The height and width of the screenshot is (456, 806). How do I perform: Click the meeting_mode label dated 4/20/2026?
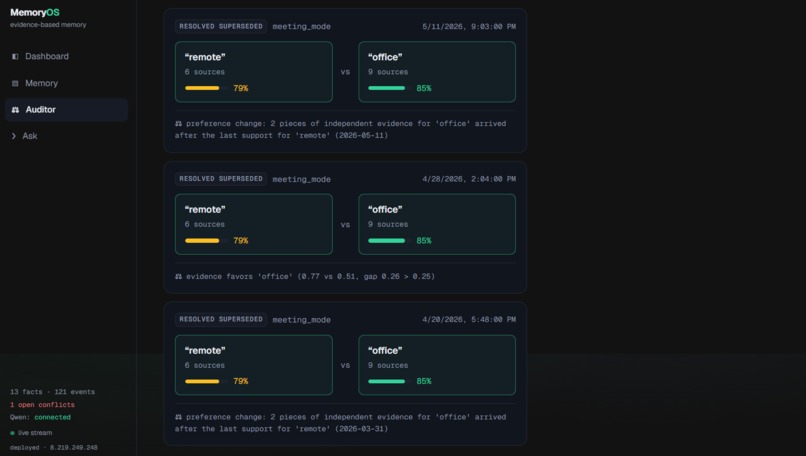tap(301, 320)
